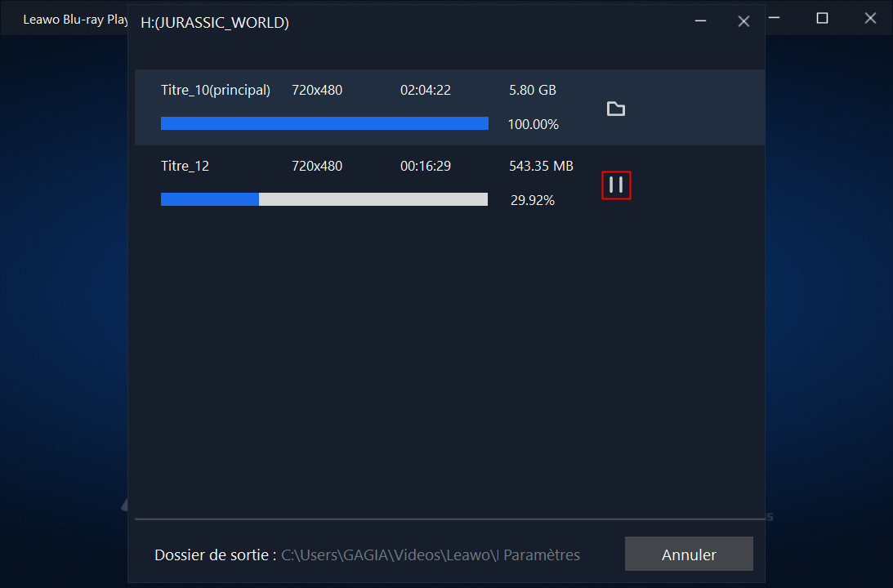The width and height of the screenshot is (893, 588).
Task: Open the output folder icon for Titre_10
Action: (616, 108)
